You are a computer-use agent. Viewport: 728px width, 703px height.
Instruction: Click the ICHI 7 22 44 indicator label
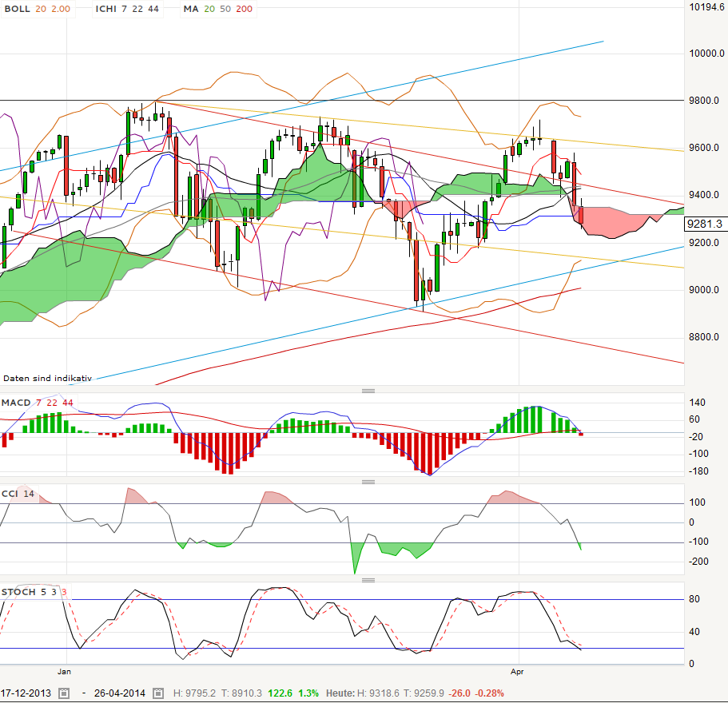[x=127, y=9]
